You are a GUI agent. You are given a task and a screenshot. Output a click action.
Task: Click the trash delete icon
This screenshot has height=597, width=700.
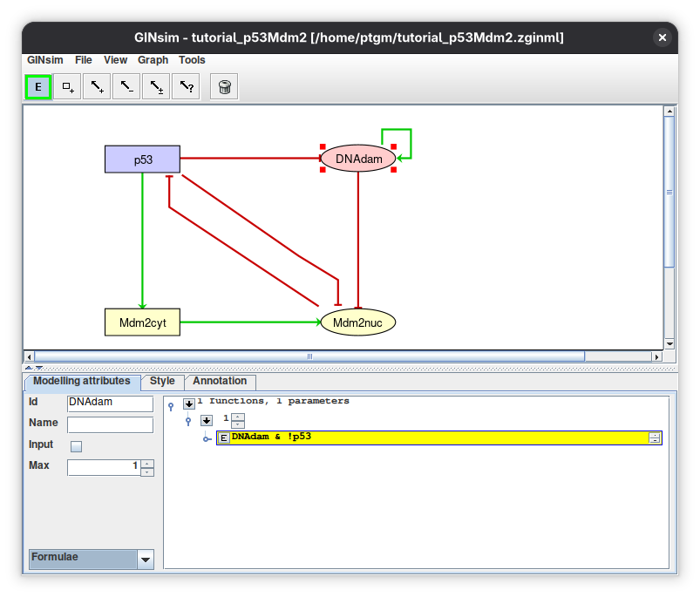[224, 87]
